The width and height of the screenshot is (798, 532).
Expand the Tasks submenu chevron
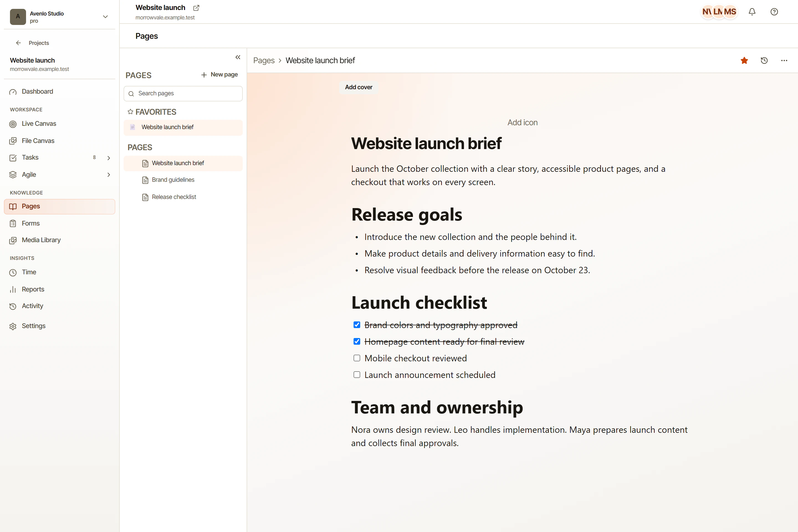[109, 158]
